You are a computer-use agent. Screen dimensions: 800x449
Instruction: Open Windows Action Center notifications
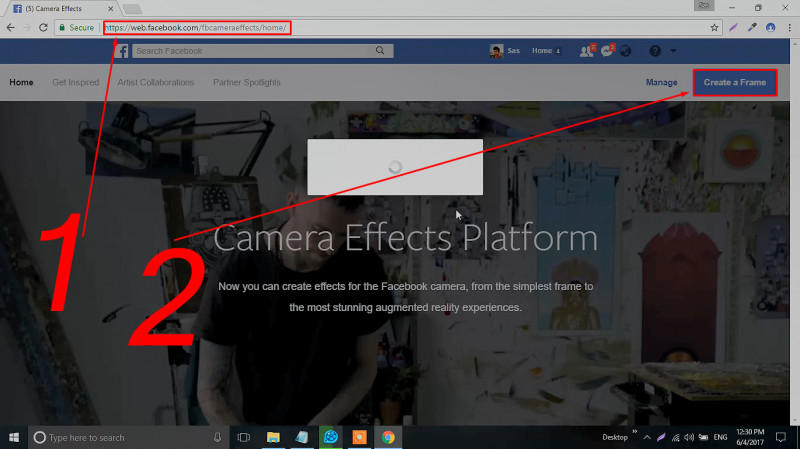[x=781, y=437]
